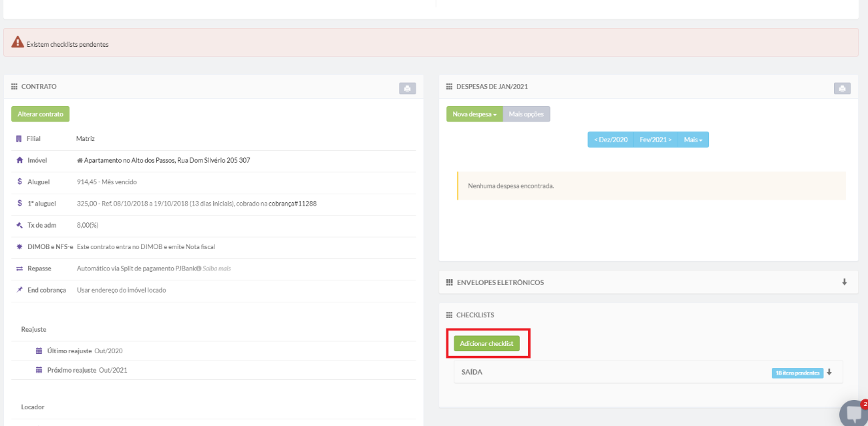Expand the Envelopes Eletrônicos panel arrow
868x426 pixels.
845,282
